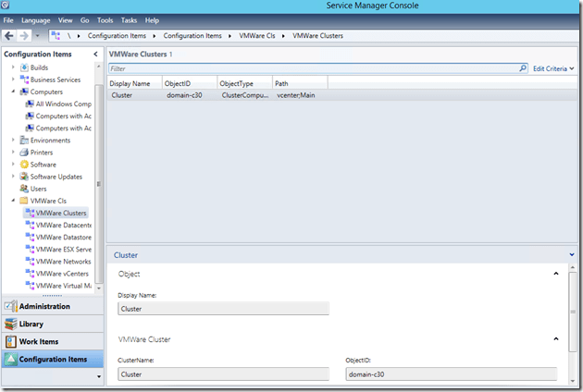Expand the Business Services tree node

pyautogui.click(x=13, y=80)
